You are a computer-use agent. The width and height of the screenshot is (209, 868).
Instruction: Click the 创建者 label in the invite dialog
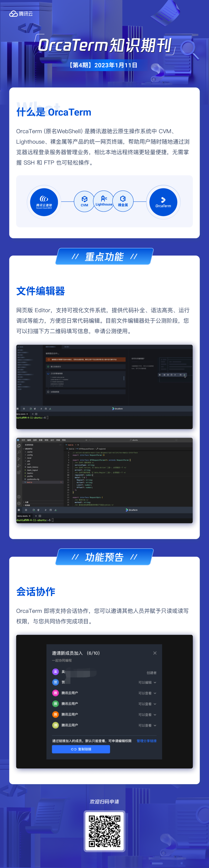tap(152, 673)
